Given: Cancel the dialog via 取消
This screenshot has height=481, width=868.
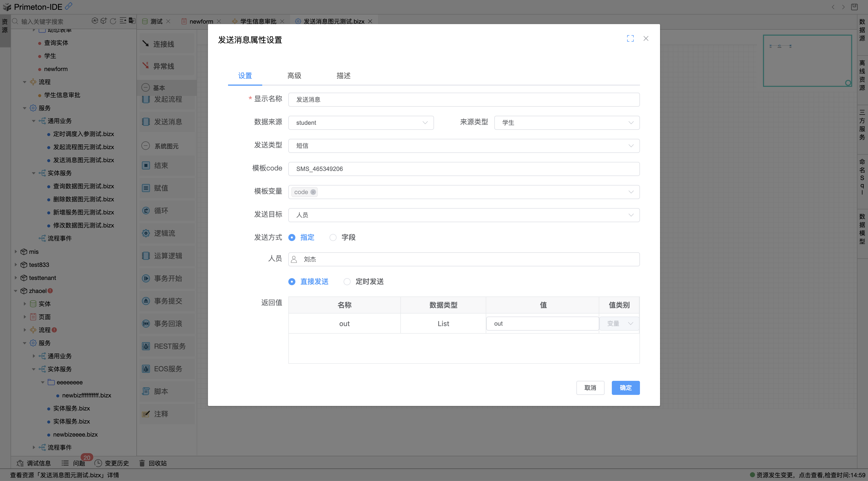Looking at the screenshot, I should coord(590,388).
